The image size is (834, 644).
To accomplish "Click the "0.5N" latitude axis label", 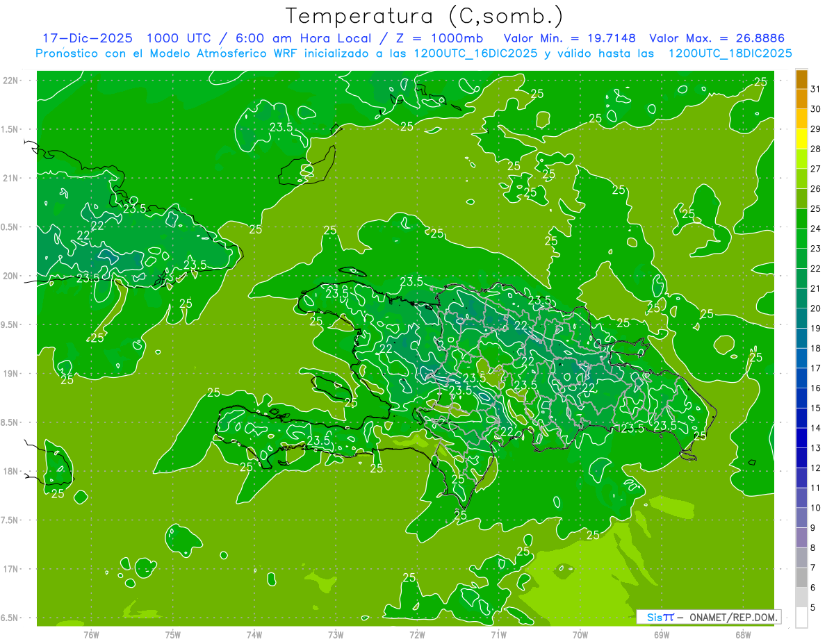I will (10, 227).
